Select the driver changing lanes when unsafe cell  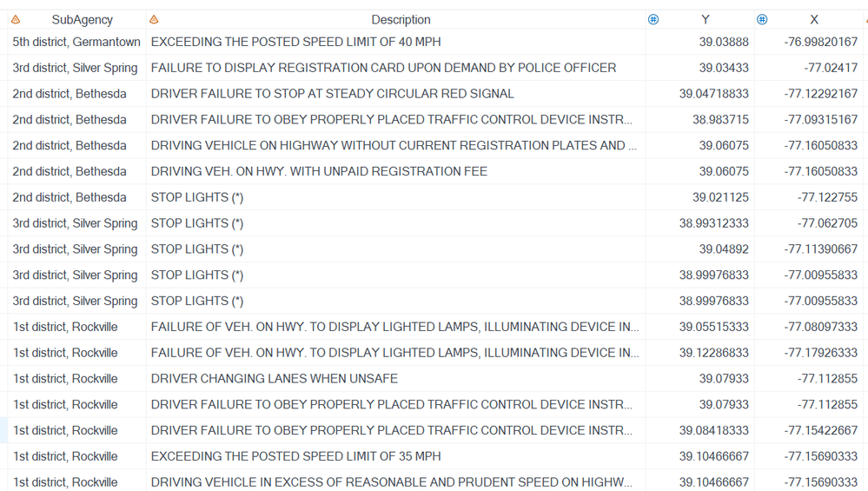(274, 379)
